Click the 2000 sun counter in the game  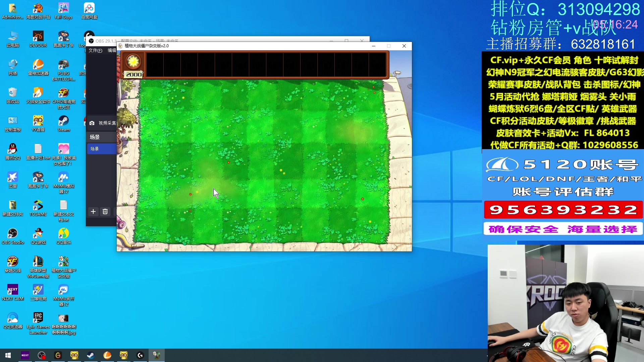click(x=134, y=74)
